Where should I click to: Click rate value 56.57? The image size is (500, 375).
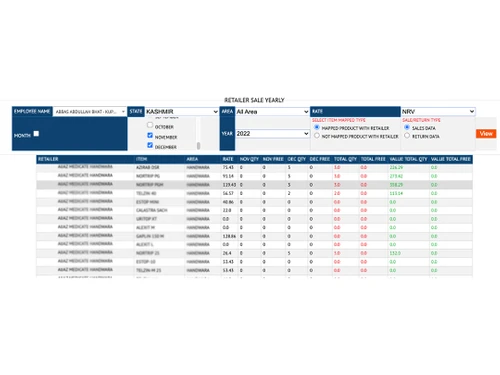click(x=228, y=193)
